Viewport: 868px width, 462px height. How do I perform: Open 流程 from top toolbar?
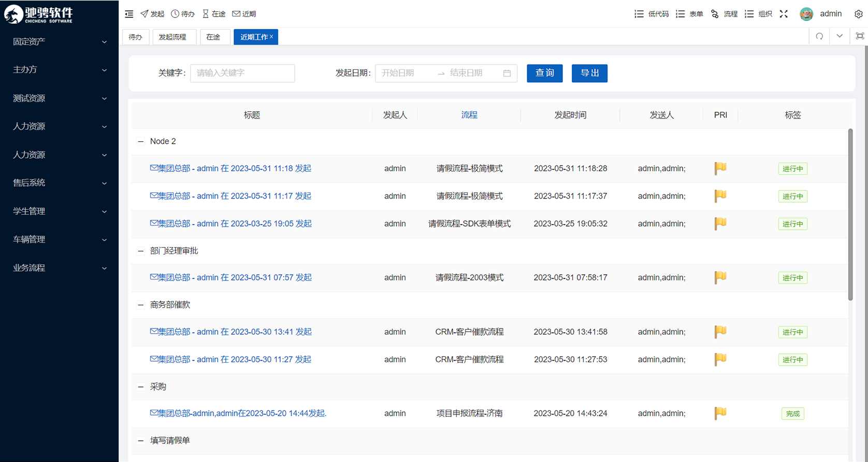point(724,14)
